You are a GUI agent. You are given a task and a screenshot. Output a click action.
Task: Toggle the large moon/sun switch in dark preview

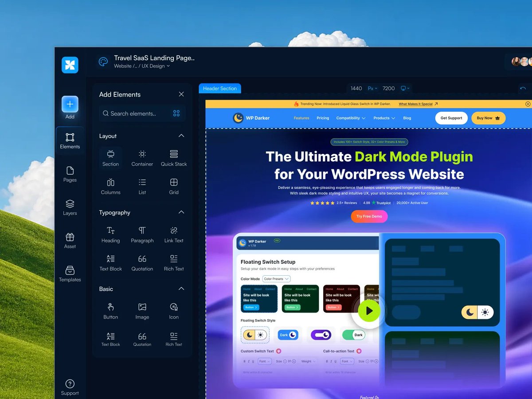coord(477,313)
